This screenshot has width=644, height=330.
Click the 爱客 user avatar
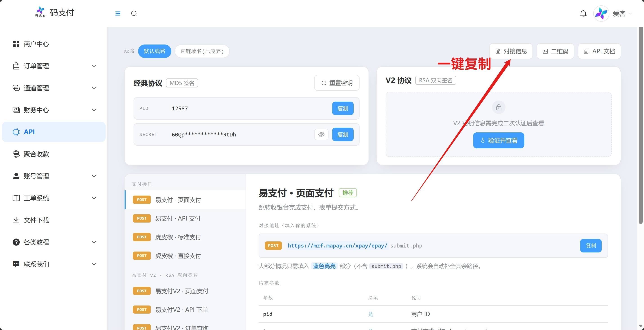(601, 13)
